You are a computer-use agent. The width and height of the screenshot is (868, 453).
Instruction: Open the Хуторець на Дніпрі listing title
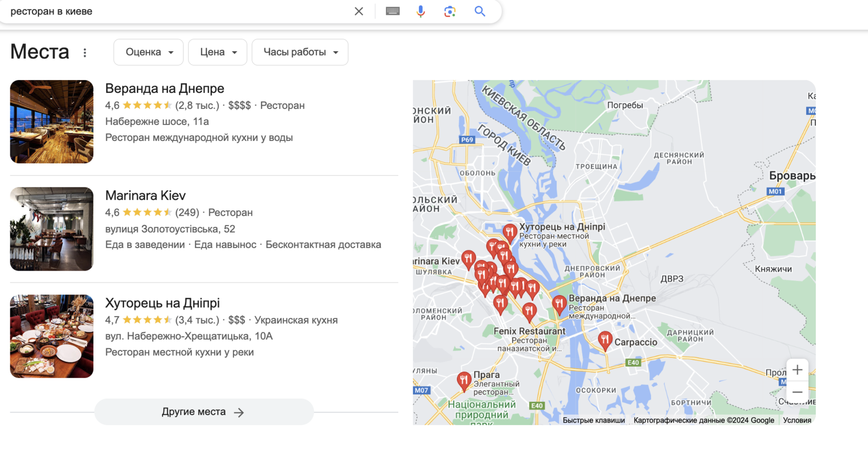tap(162, 303)
